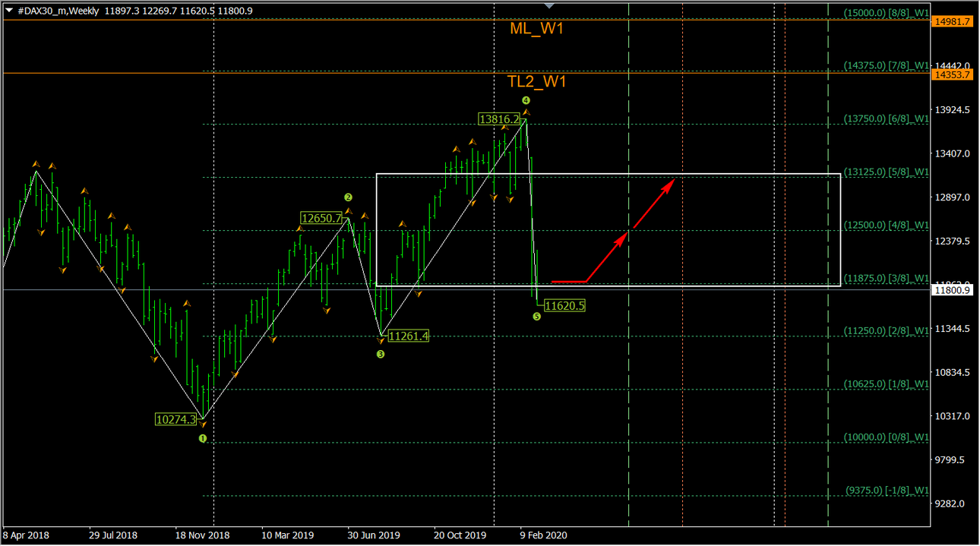Viewport: 980px width, 546px height.
Task: Click the 11261.4 swing low price label
Action: click(408, 336)
